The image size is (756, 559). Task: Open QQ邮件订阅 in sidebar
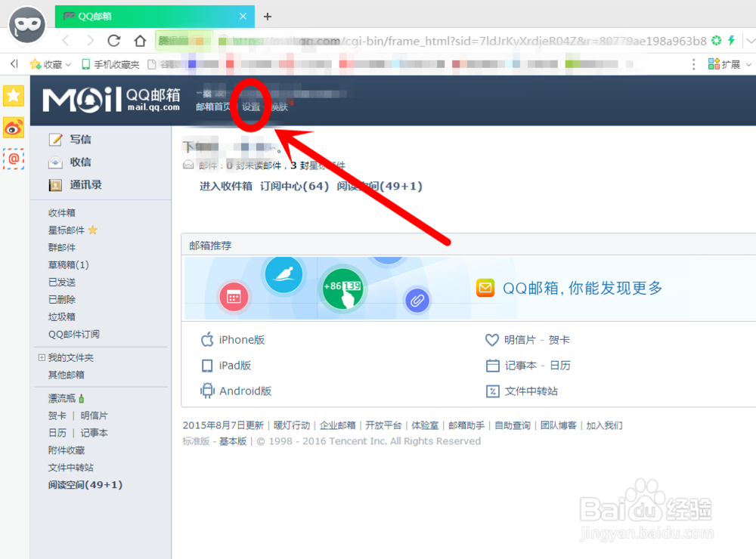(x=74, y=334)
